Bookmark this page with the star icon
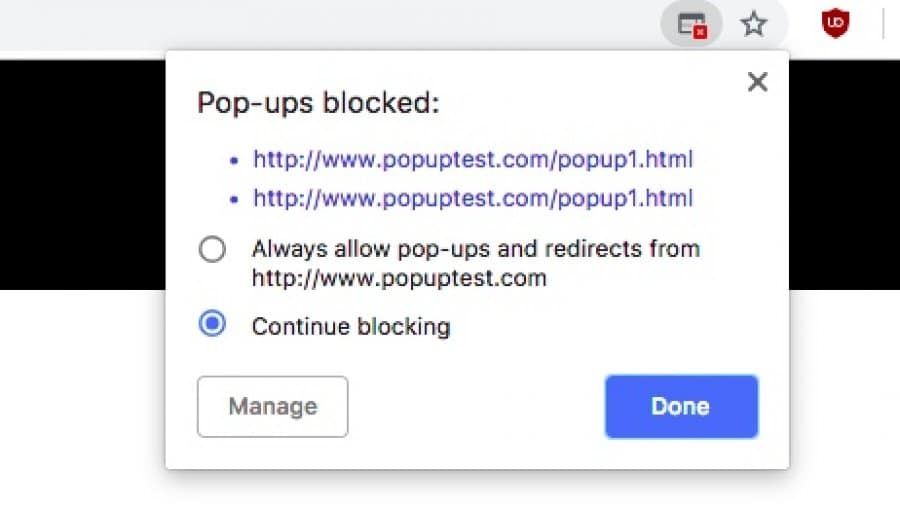The height and width of the screenshot is (506, 900). click(753, 25)
